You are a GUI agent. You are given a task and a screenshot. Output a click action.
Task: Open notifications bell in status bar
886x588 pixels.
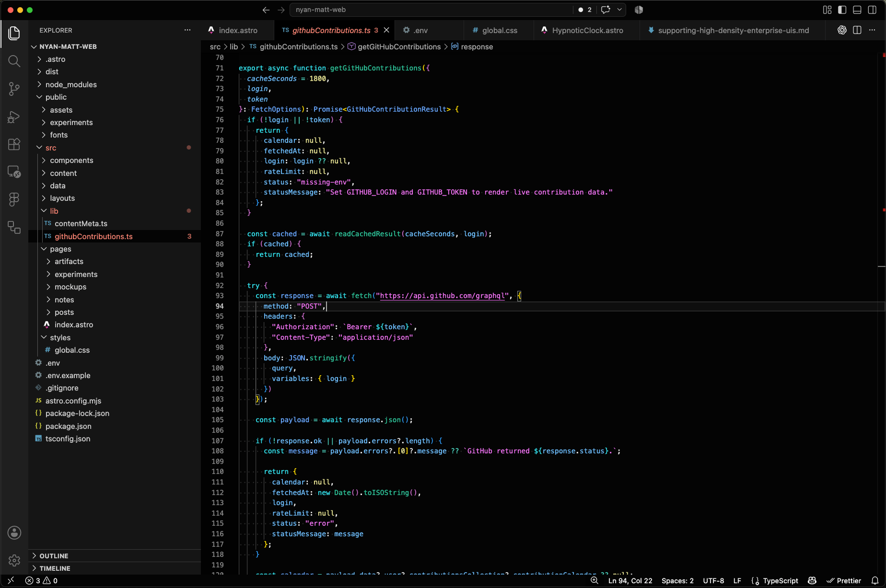tap(875, 581)
